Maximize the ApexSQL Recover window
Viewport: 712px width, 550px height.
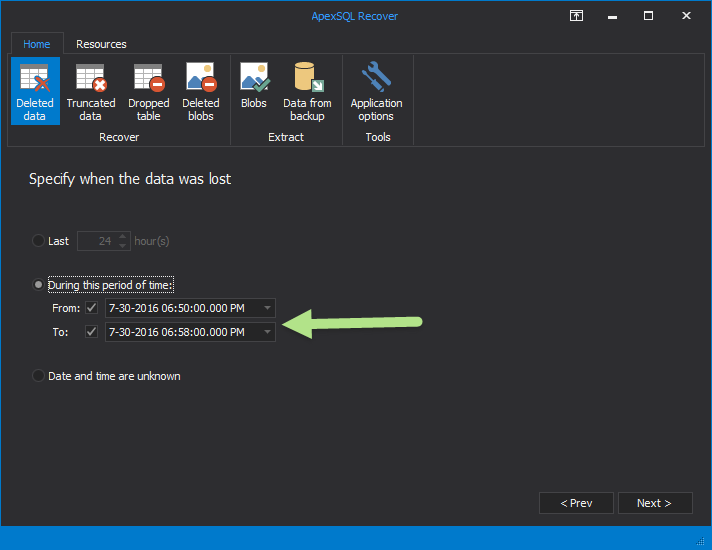648,16
